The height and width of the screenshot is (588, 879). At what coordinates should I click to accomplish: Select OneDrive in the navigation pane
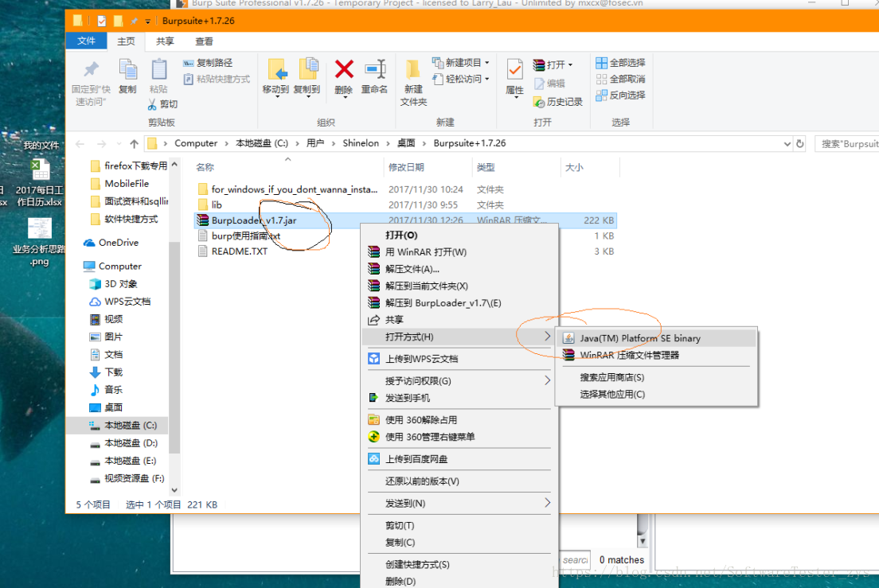[x=119, y=243]
